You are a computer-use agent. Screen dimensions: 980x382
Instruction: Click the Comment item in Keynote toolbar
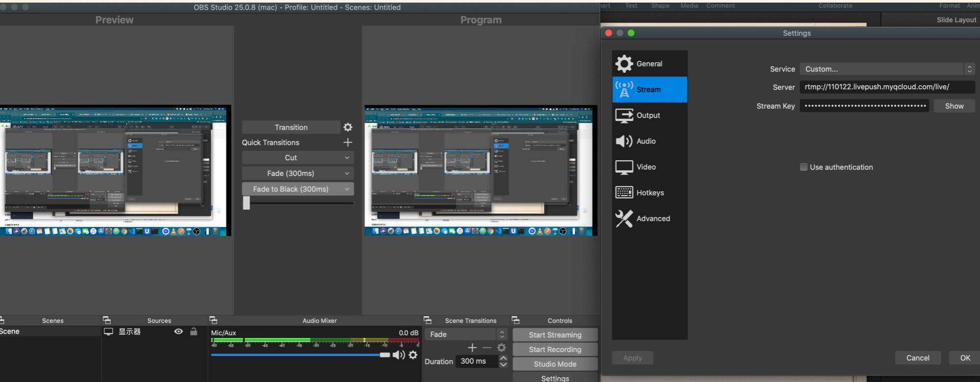[720, 5]
